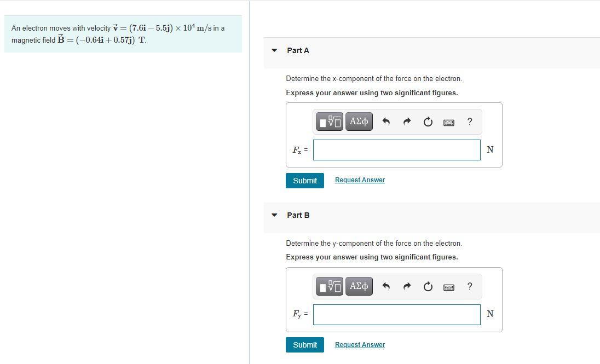600x364 pixels.
Task: Redo edit in Part A toolbar
Action: click(x=407, y=122)
